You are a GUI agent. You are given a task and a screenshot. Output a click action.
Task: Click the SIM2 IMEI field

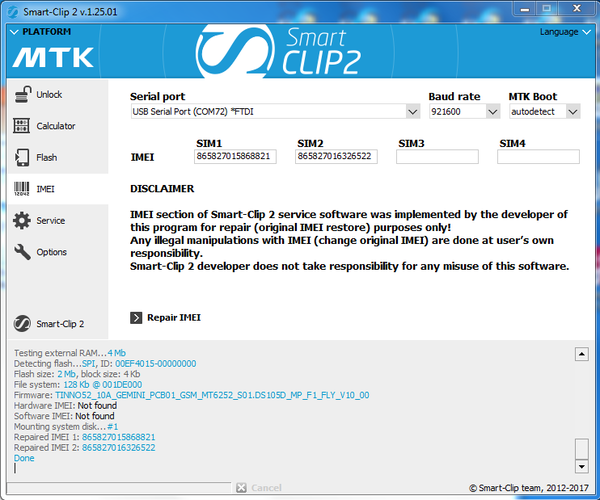pyautogui.click(x=337, y=157)
